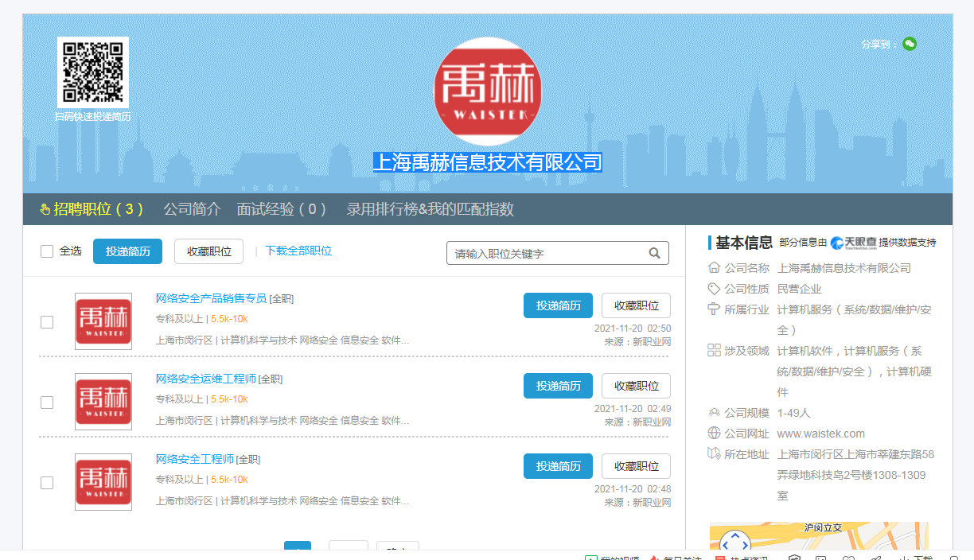Click the QR code for quick resume delivery
The image size is (974, 560).
coord(93,72)
